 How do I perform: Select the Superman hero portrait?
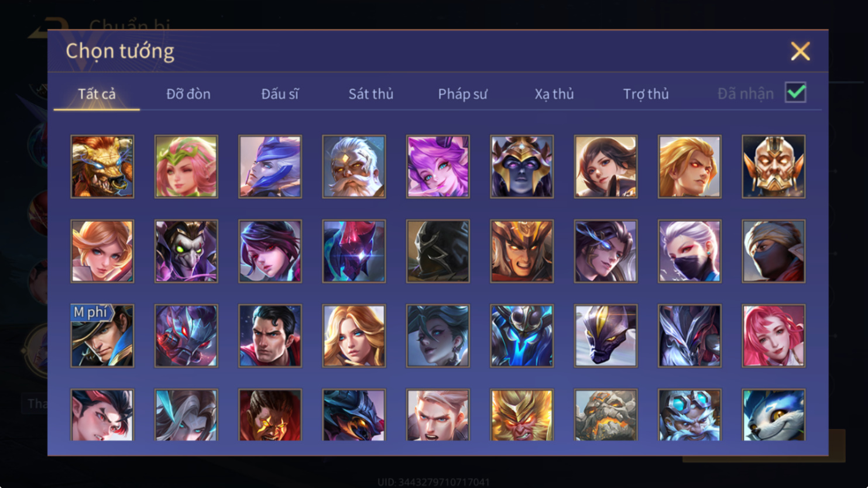click(270, 336)
